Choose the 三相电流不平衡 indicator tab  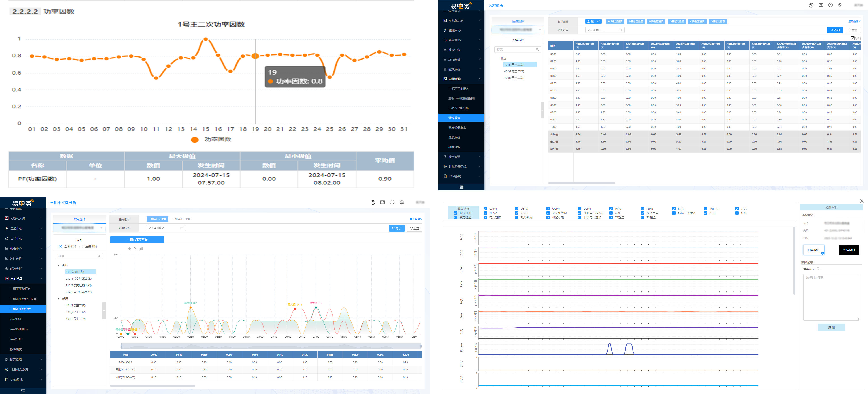(x=181, y=219)
